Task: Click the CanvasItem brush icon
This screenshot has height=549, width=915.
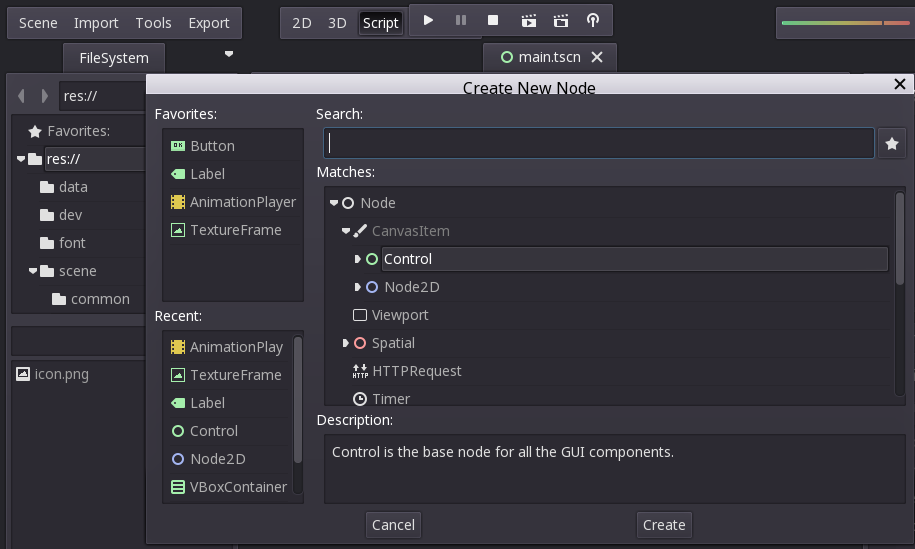Action: pyautogui.click(x=360, y=231)
